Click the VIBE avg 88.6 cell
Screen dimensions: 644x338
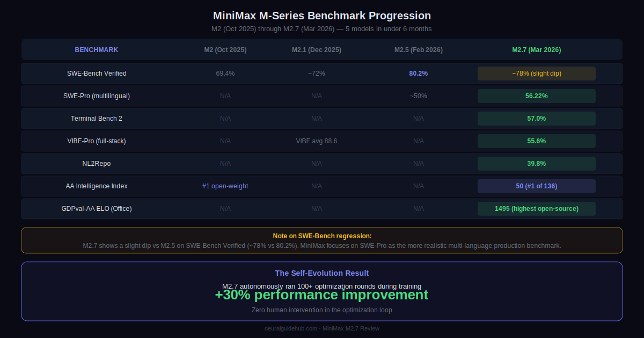pyautogui.click(x=317, y=141)
